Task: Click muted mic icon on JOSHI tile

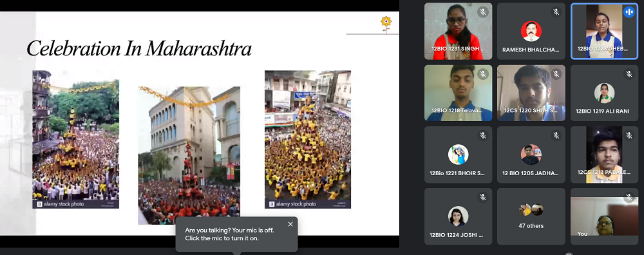Action: 483,198
